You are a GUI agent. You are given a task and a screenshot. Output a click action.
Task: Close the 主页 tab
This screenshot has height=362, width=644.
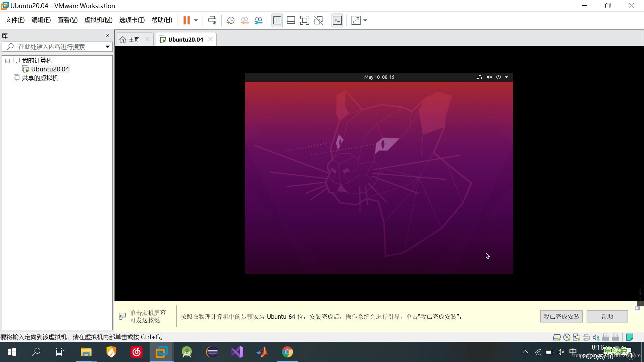coord(147,39)
